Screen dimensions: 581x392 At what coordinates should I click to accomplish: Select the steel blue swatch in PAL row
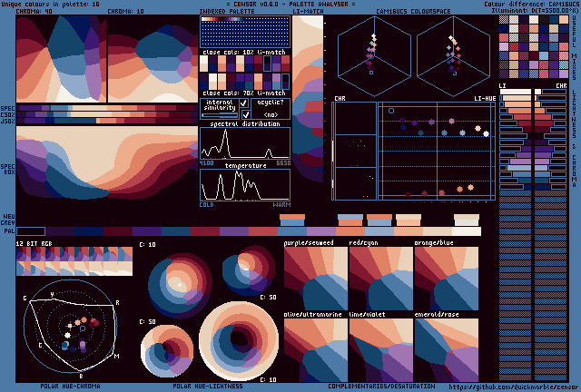click(x=292, y=231)
